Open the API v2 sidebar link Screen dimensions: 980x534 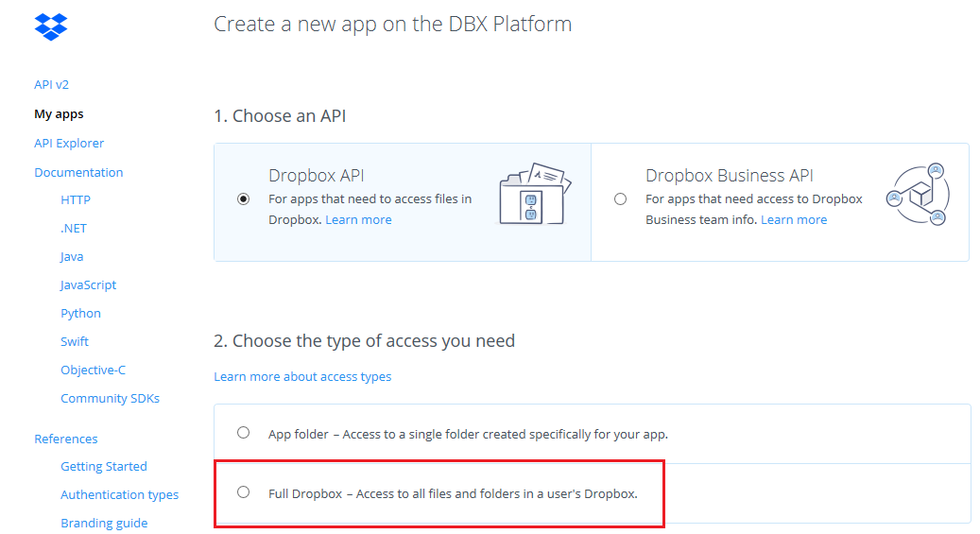[x=51, y=84]
